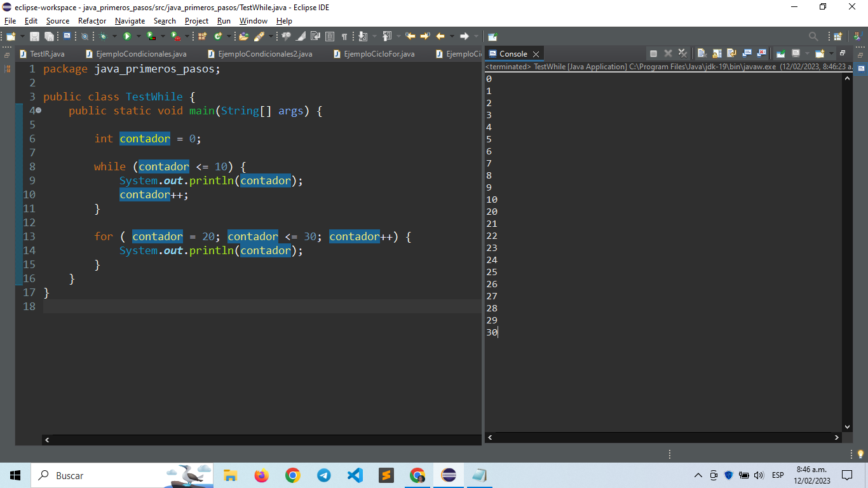This screenshot has width=868, height=488.
Task: Click the Console vertical scrollbar down arrow
Action: [847, 427]
